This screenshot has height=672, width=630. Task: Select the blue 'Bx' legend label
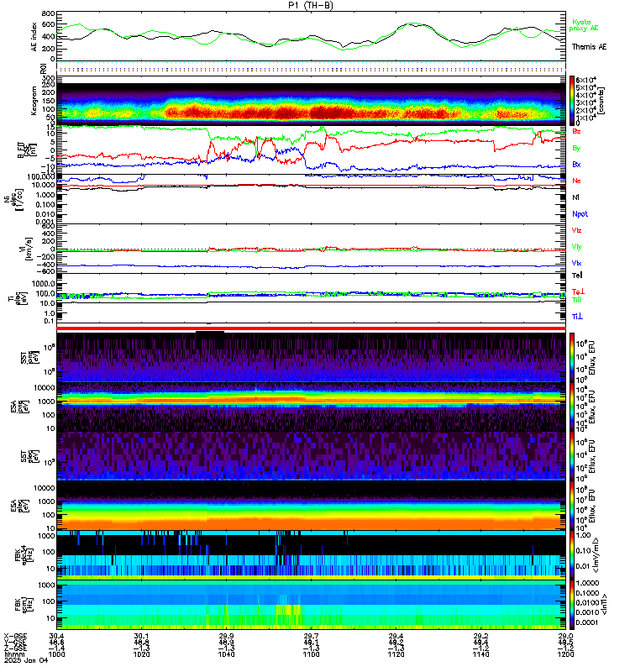[x=576, y=164]
